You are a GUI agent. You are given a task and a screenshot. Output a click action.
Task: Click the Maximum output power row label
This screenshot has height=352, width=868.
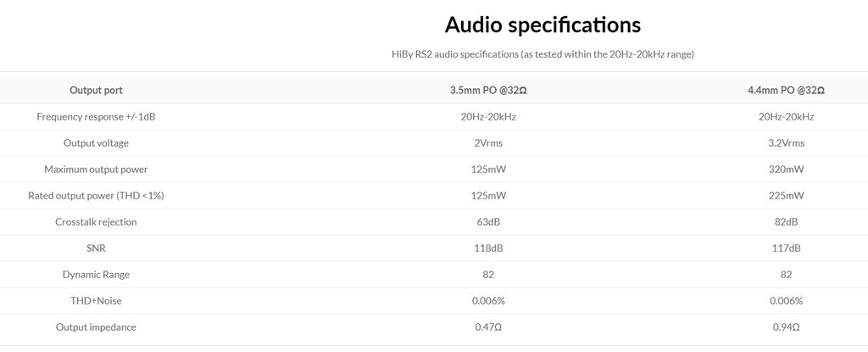pyautogui.click(x=96, y=169)
